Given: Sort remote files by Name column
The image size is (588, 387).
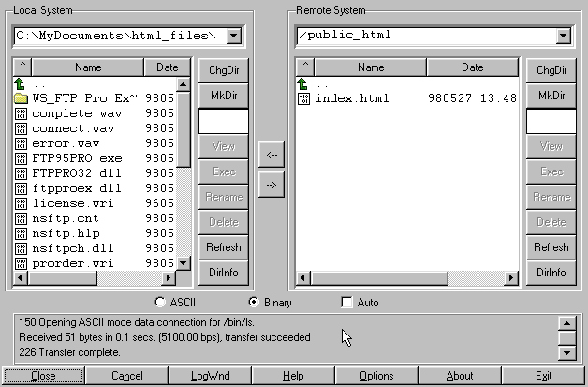Looking at the screenshot, I should tap(371, 67).
